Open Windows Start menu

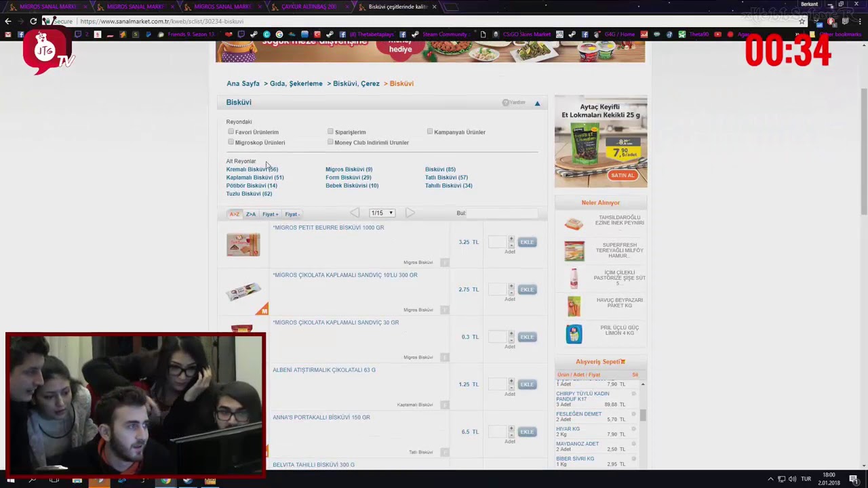click(10, 480)
